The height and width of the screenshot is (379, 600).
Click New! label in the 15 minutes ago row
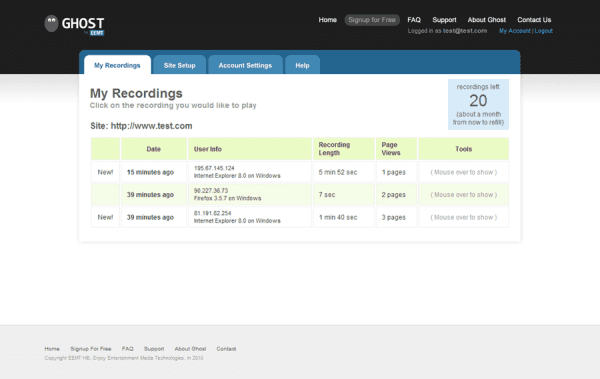tap(105, 172)
